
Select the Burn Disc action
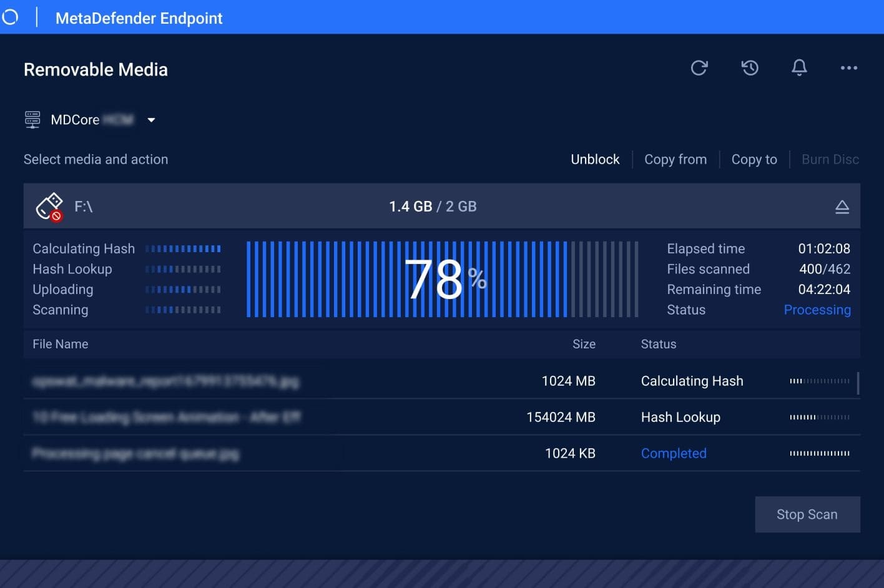pos(830,159)
